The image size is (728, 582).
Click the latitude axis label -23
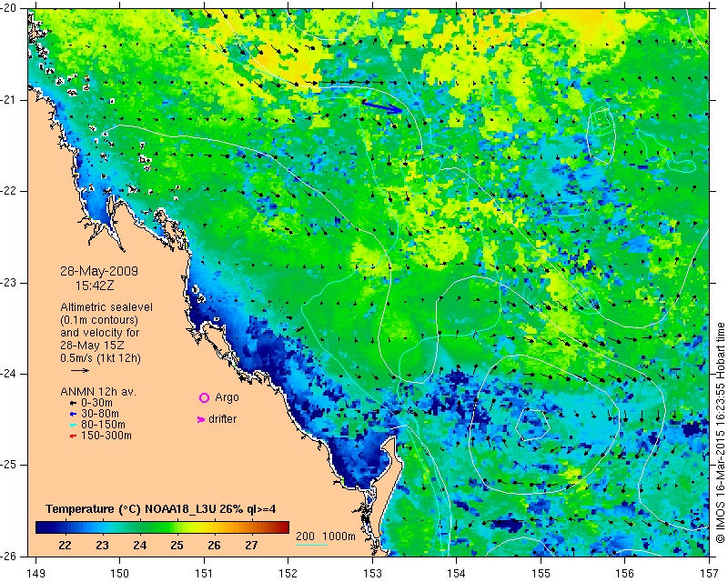8,283
